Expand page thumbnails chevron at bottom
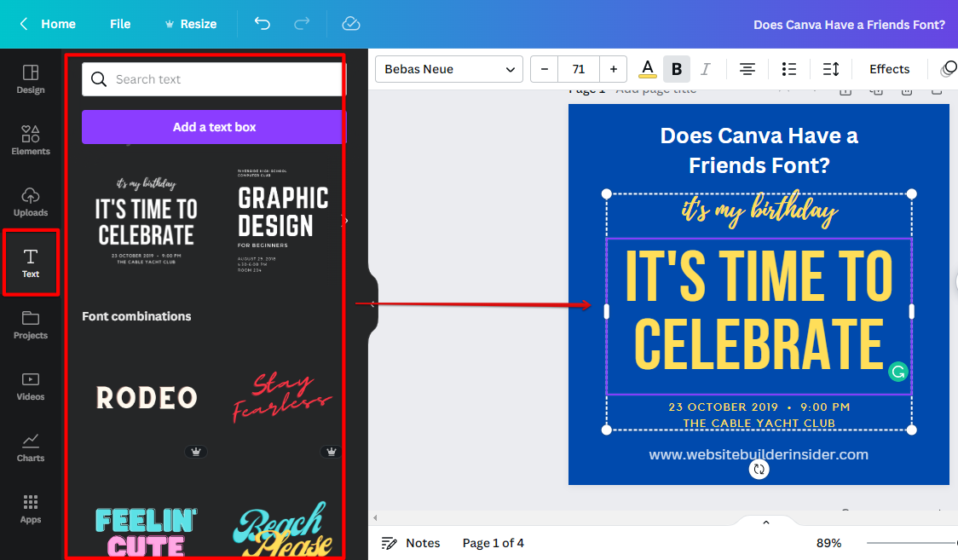958x560 pixels. [765, 522]
